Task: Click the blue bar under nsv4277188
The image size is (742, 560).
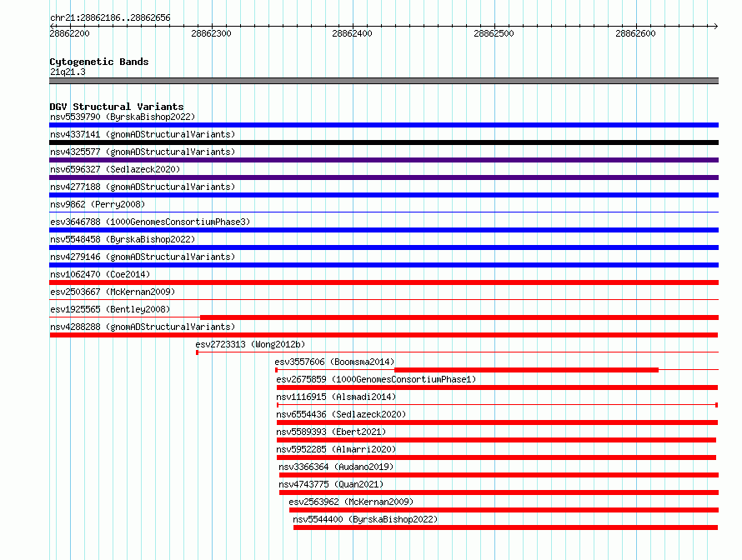Action: click(x=384, y=195)
